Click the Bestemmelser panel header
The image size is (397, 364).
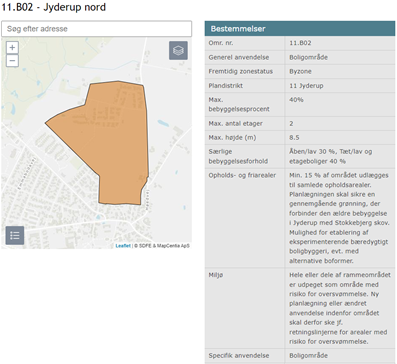click(x=300, y=29)
